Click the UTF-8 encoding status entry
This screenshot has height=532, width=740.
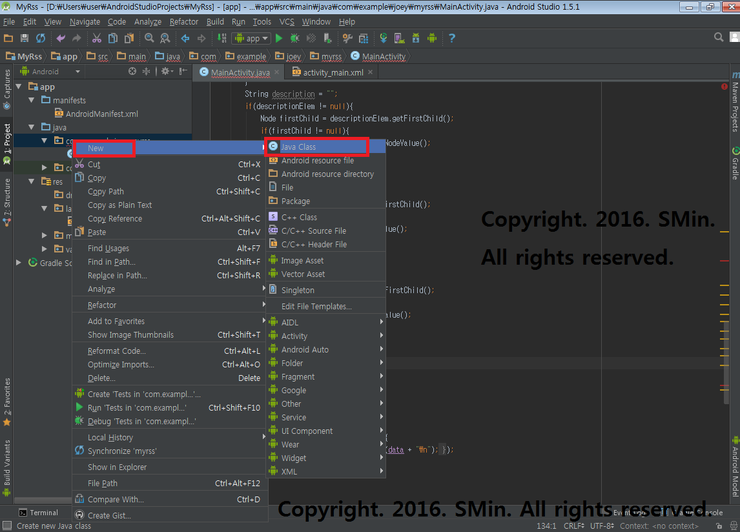pyautogui.click(x=602, y=526)
